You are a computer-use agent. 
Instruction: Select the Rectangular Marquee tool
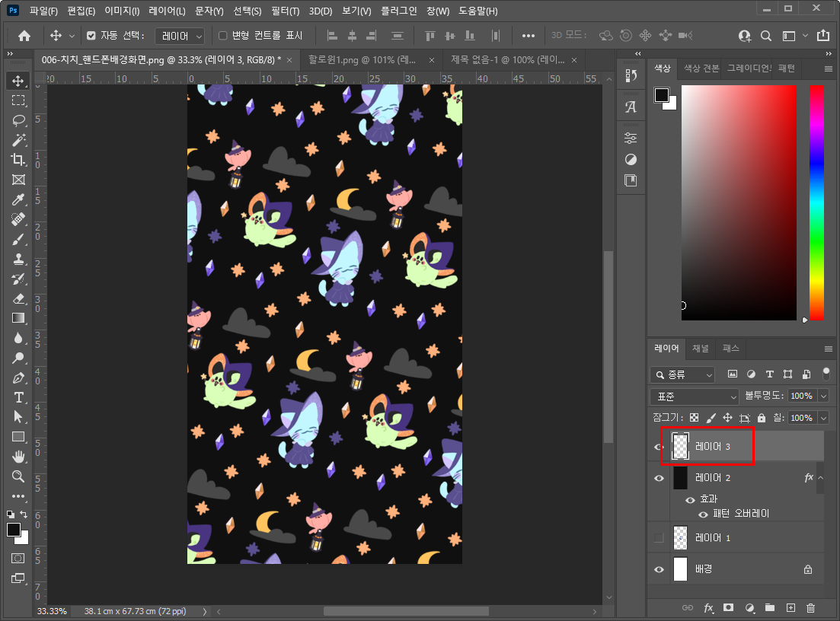[18, 100]
